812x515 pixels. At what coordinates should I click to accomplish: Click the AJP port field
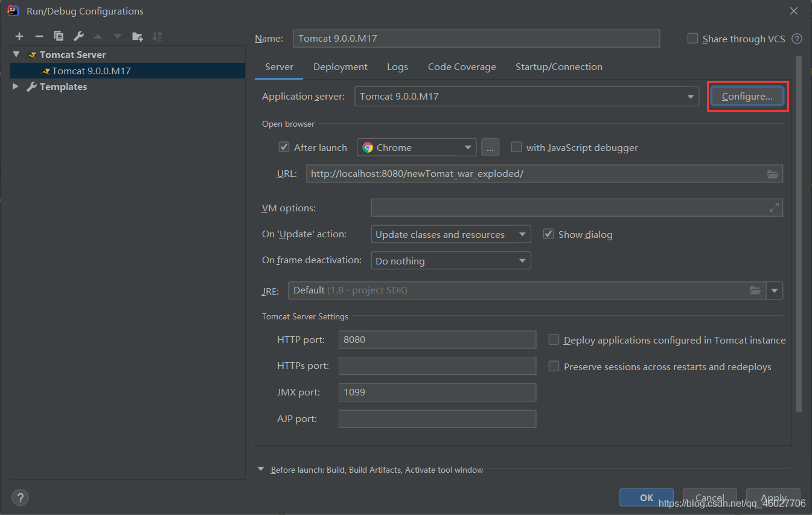[x=438, y=419]
